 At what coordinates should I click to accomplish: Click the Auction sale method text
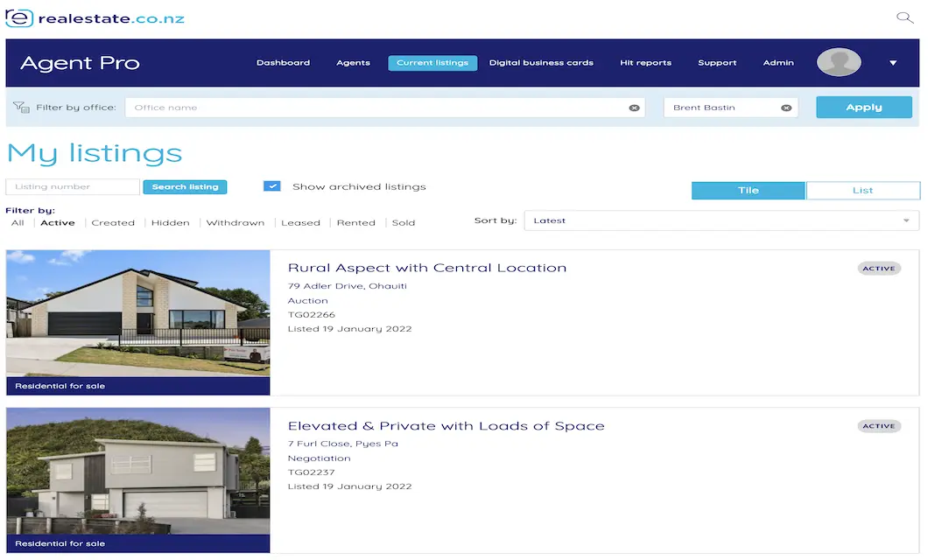308,300
